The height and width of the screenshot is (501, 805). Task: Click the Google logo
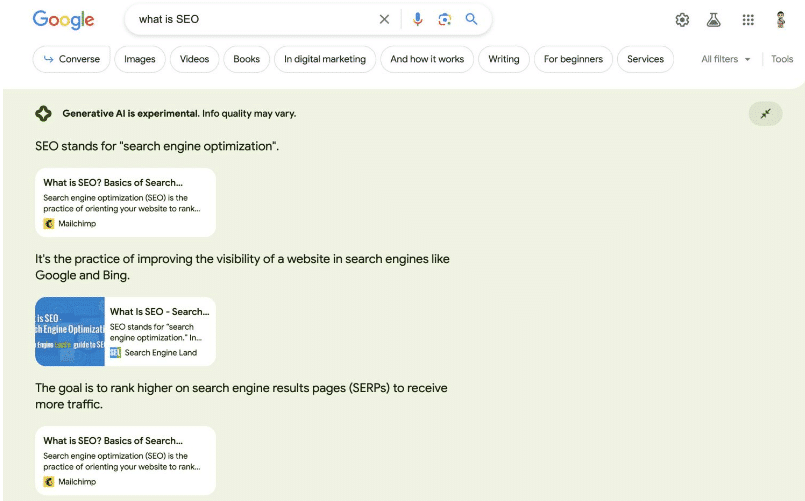click(63, 20)
